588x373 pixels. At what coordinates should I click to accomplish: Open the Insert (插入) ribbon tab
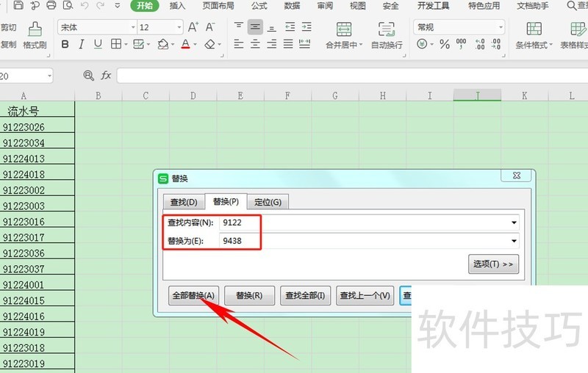point(177,6)
